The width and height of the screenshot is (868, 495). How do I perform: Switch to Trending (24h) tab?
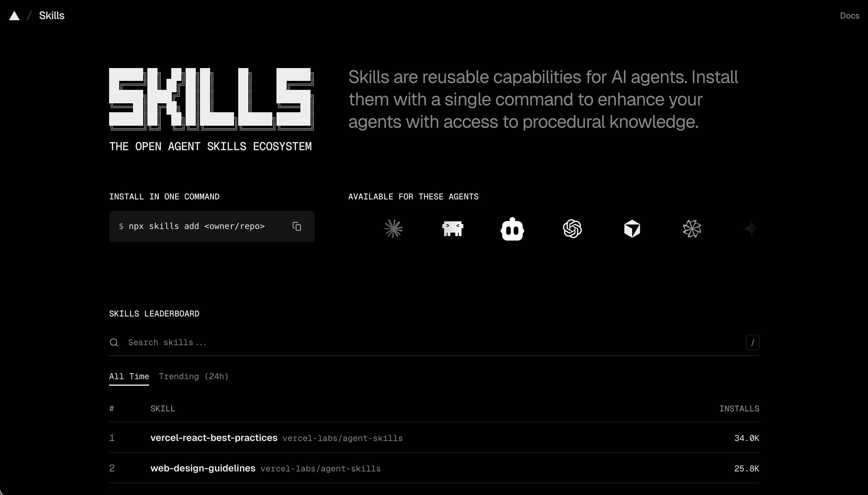tap(194, 377)
